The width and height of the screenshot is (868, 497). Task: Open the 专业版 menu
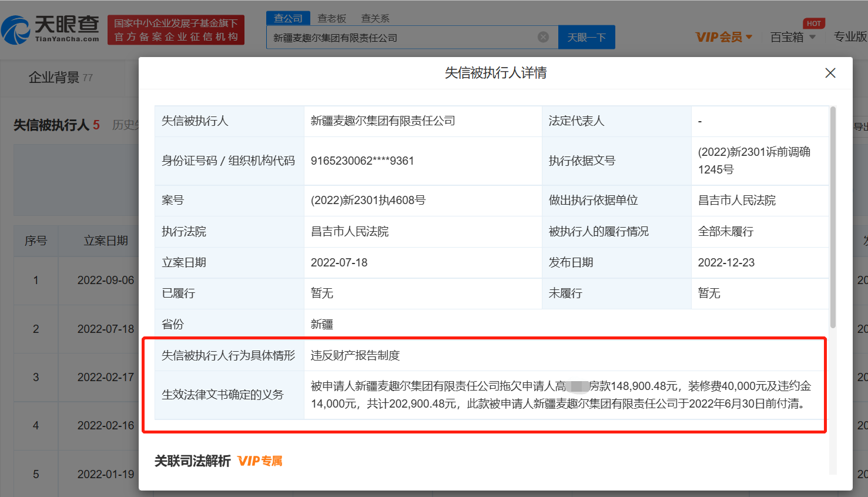tap(850, 37)
